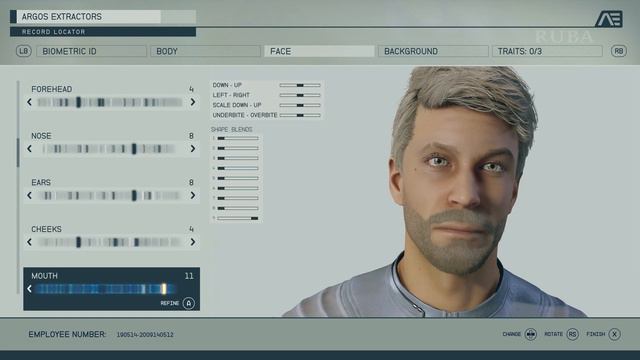Click the left arrow of Mouth

pos(29,289)
